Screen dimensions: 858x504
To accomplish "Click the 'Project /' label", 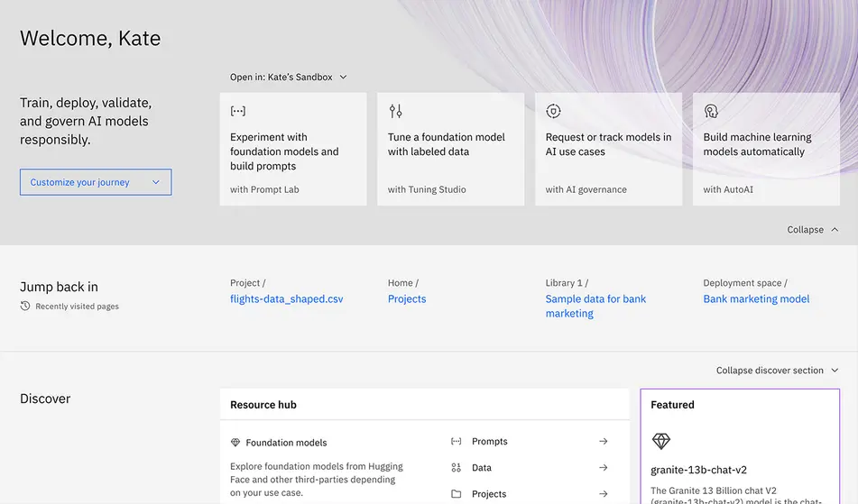I will click(x=247, y=282).
